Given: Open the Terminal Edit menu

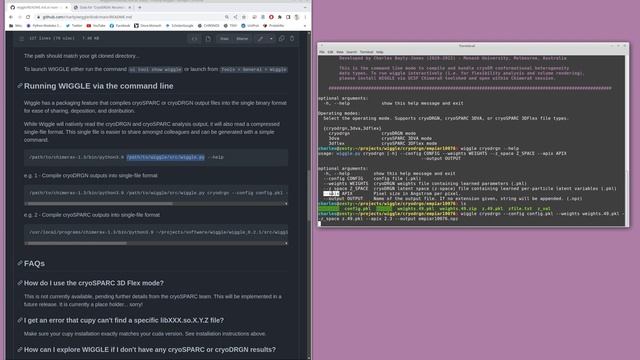Looking at the screenshot, I should [330, 52].
